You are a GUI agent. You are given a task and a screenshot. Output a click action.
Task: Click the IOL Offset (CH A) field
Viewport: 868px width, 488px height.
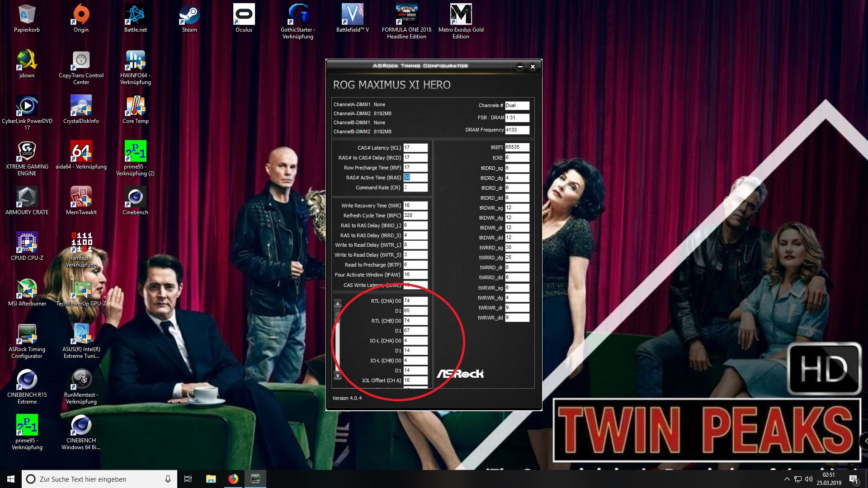click(415, 380)
